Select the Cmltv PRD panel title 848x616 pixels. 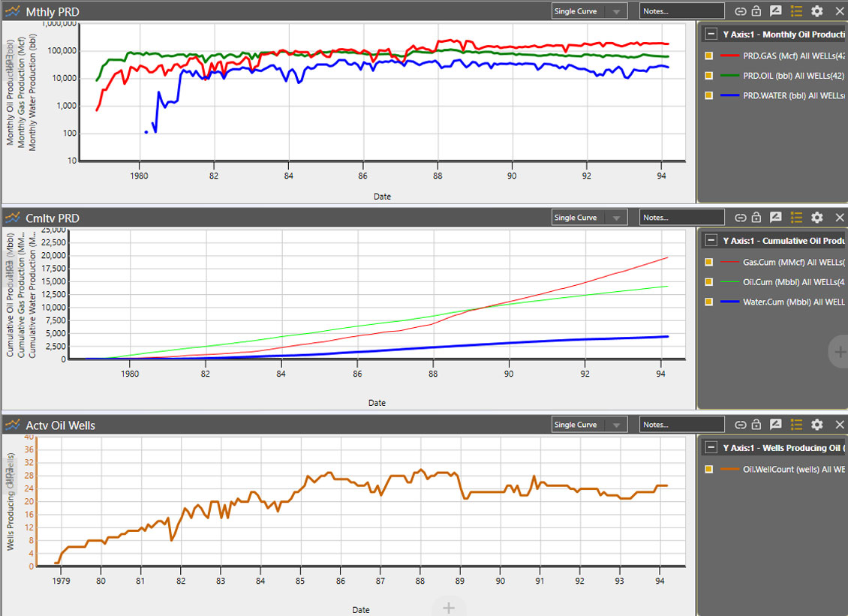tap(53, 218)
